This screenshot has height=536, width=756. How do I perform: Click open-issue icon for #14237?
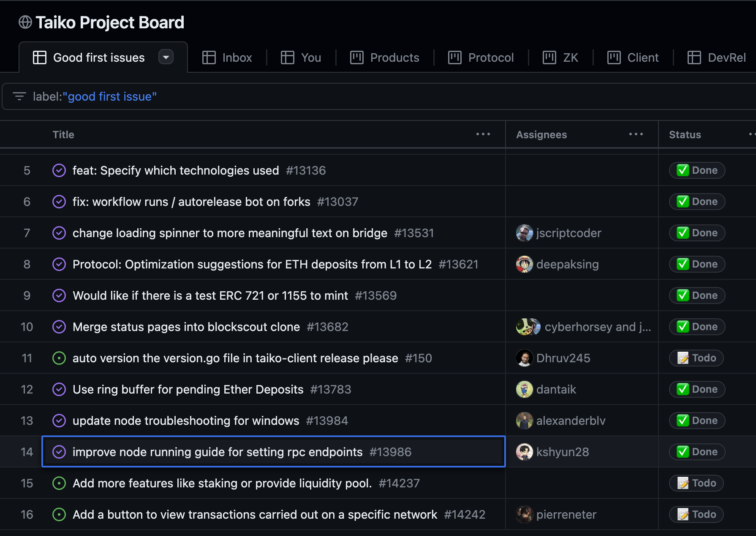coord(59,483)
